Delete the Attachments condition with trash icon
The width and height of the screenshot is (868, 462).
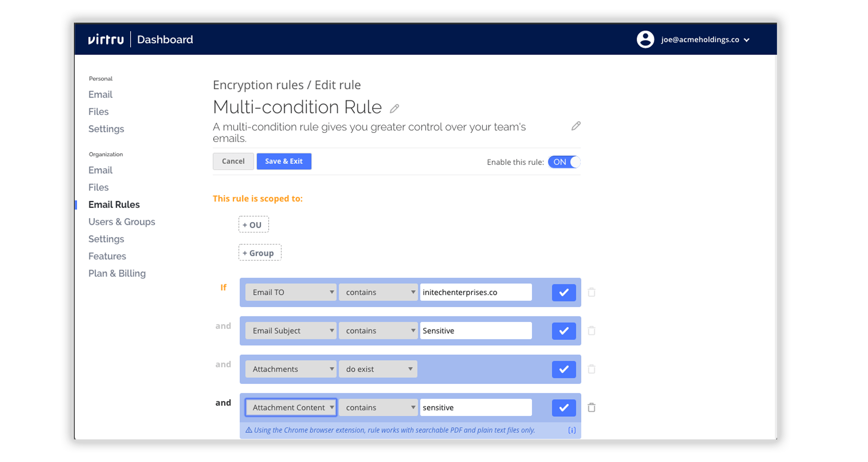click(x=591, y=369)
